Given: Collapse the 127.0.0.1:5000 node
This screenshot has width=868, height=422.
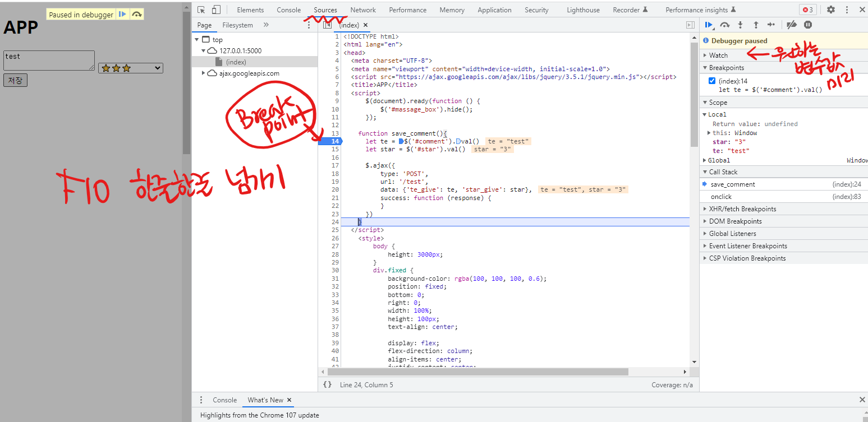Looking at the screenshot, I should click(204, 50).
